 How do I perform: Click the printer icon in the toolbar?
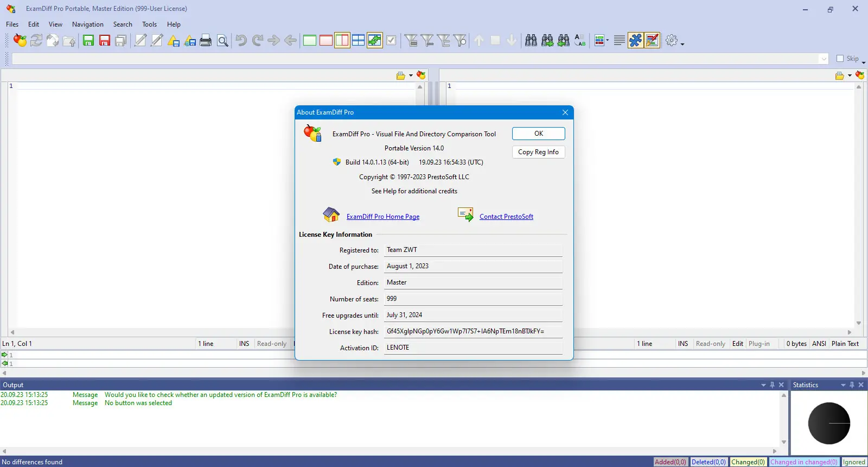pos(206,40)
